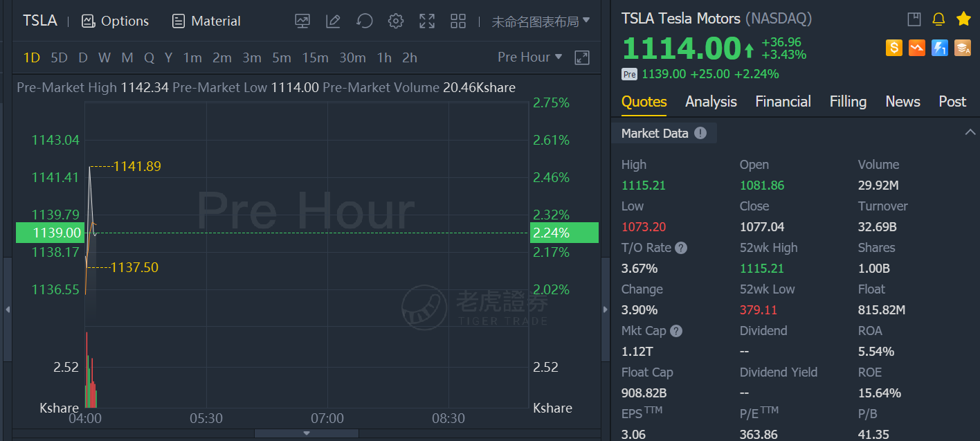Click the 1137.50 low price marker
This screenshot has height=441, width=980.
[135, 267]
